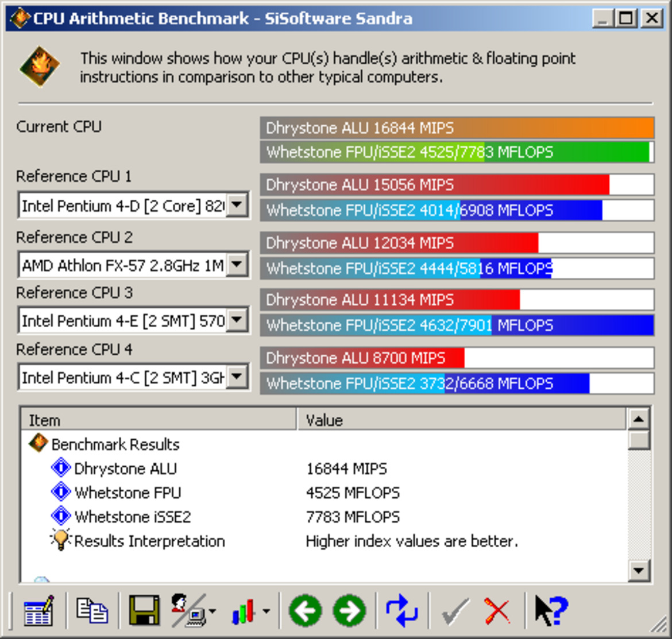
Task: Refresh the benchmark with blue arrows icon
Action: (401, 610)
